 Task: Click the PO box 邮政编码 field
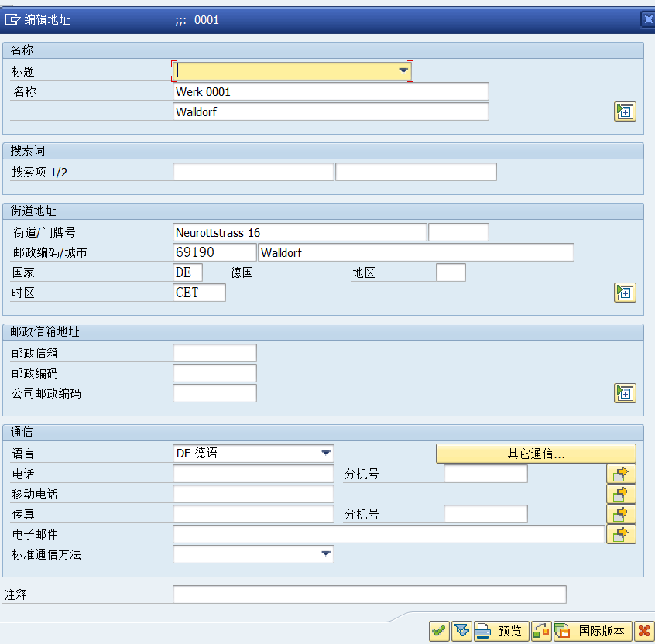214,373
